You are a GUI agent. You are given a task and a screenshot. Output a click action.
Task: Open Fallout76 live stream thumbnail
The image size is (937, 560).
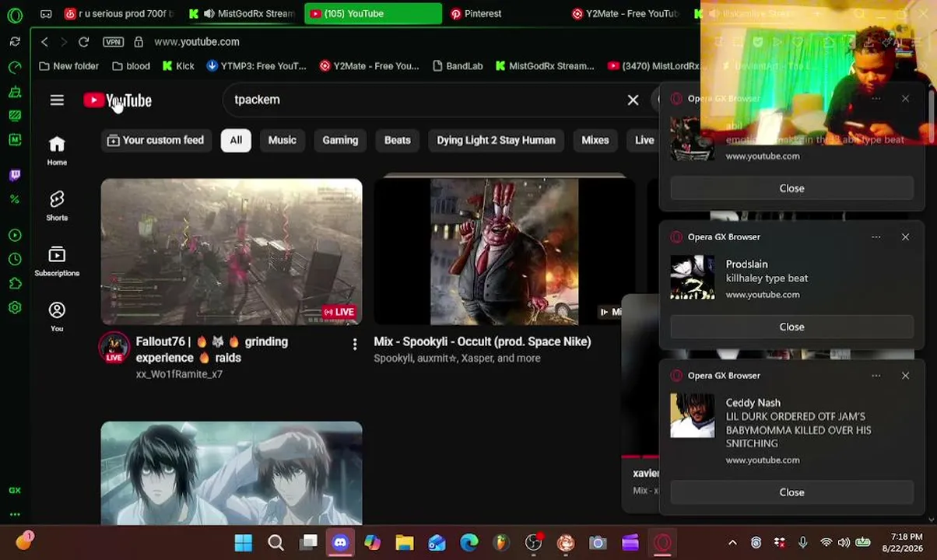click(231, 252)
